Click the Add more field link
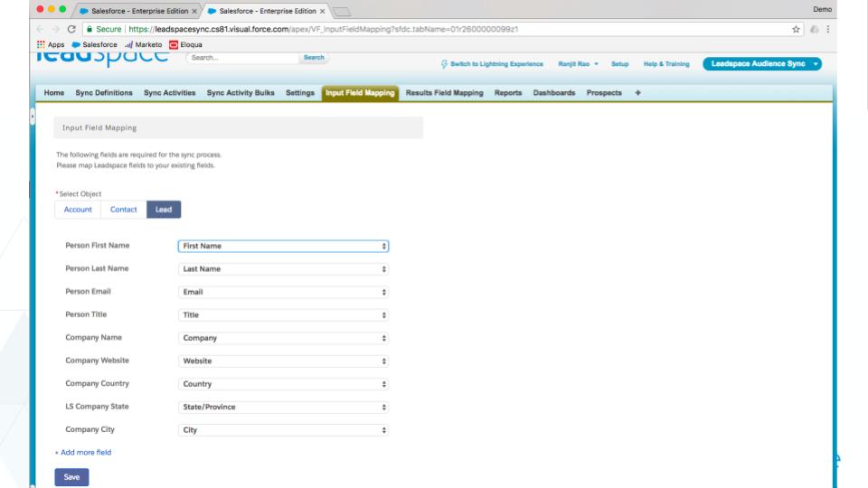Viewport: 868px width, 488px height. tap(83, 453)
